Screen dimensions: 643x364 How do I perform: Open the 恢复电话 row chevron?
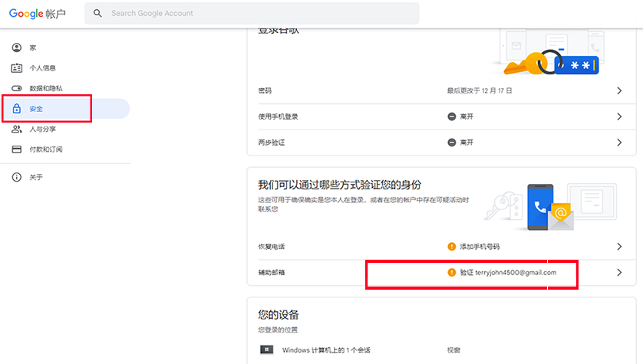[619, 247]
